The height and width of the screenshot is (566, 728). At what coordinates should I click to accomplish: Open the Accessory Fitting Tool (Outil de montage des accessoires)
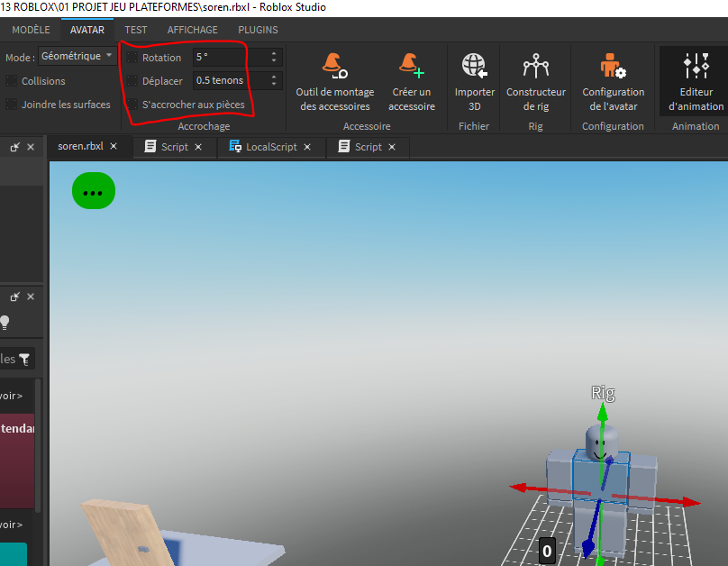point(335,83)
